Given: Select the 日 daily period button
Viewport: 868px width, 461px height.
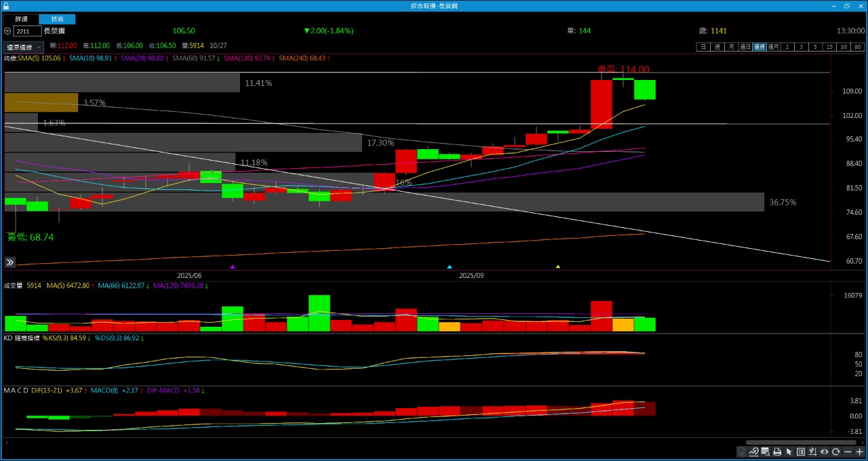Looking at the screenshot, I should point(703,47).
